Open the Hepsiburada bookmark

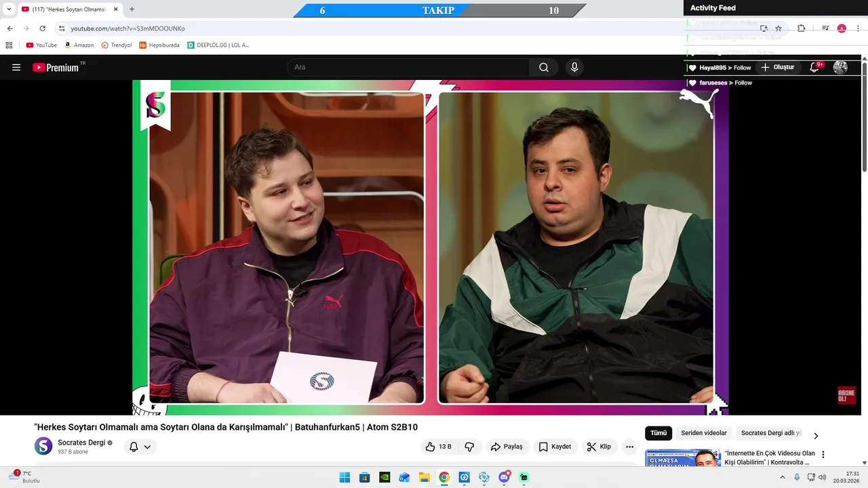[x=159, y=45]
